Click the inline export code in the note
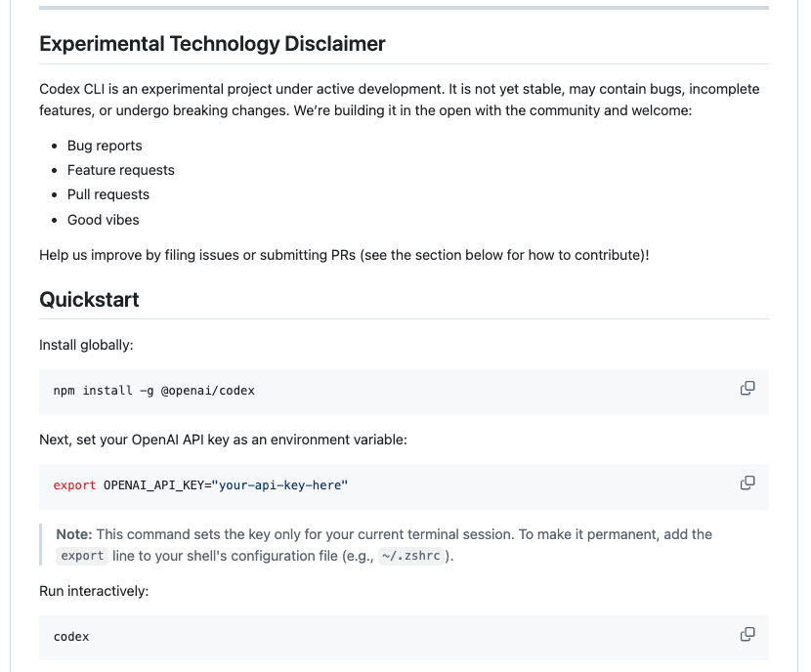Screen dimensions: 811x672 82,556
